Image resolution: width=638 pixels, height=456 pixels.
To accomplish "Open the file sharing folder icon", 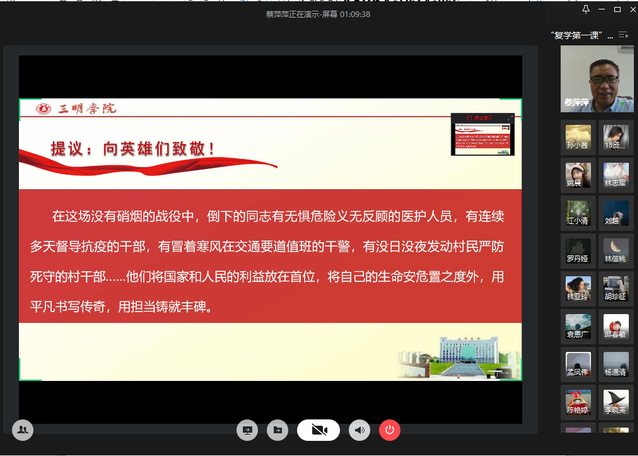I will [x=278, y=430].
